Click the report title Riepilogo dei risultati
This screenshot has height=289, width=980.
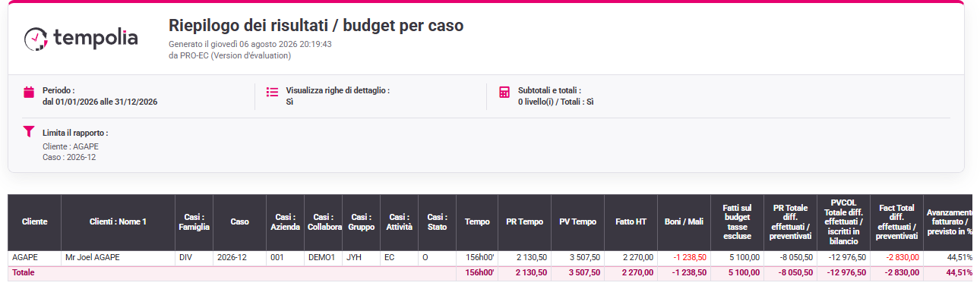pyautogui.click(x=315, y=26)
